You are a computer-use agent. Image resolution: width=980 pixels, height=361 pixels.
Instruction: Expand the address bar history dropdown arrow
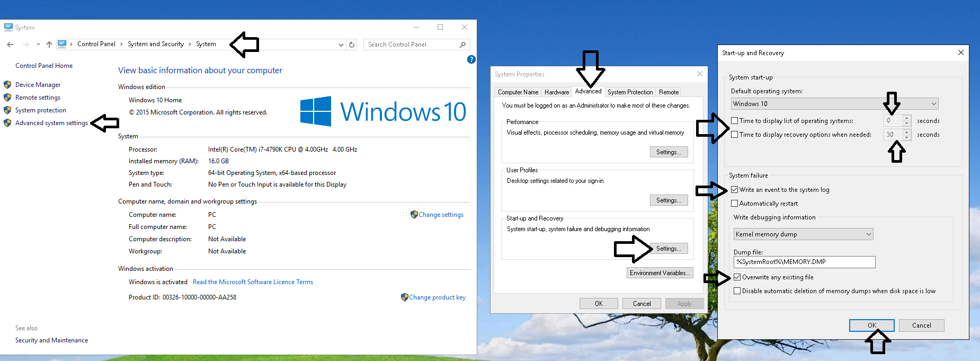[341, 45]
